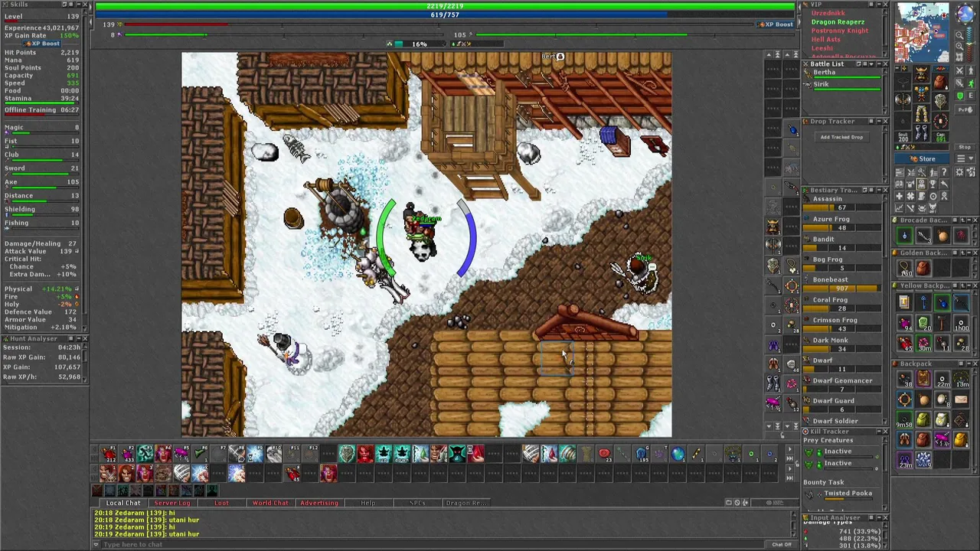The width and height of the screenshot is (980, 551).
Task: Enable full attack crossed-swords mode
Action: [x=959, y=71]
